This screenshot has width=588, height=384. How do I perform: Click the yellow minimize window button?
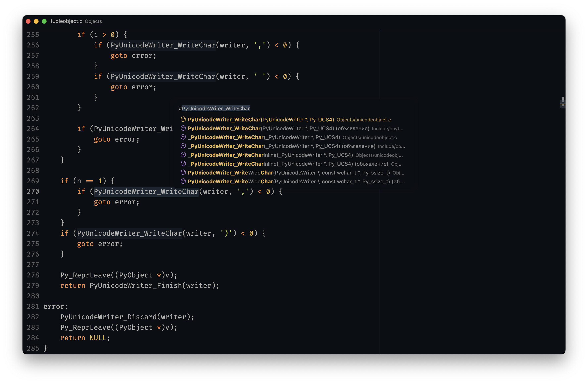36,21
